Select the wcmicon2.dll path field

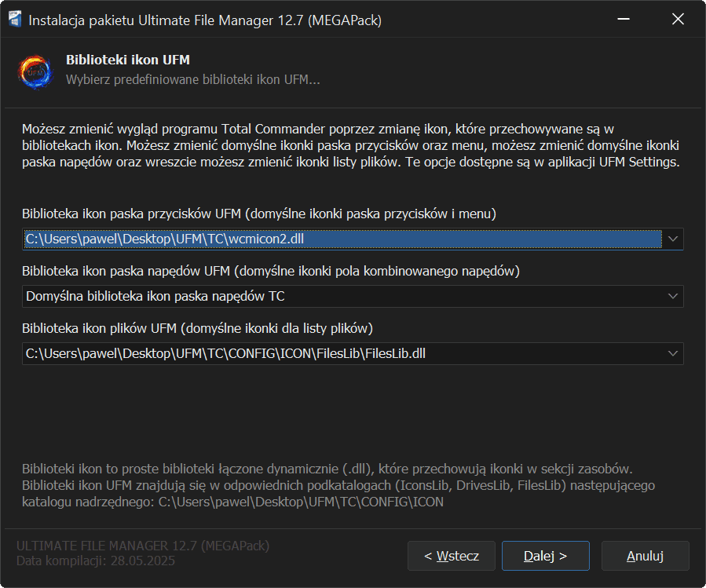342,239
